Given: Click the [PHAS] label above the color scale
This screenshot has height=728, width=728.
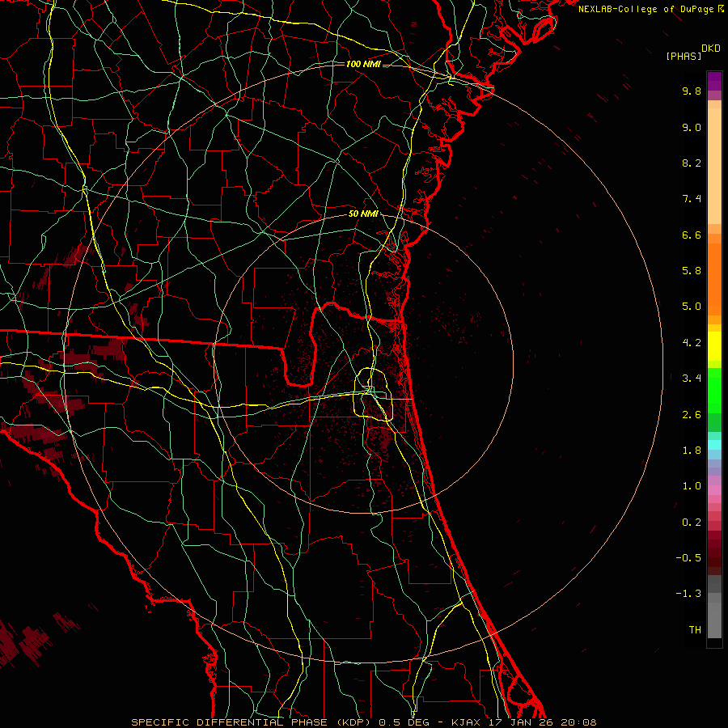Looking at the screenshot, I should (684, 56).
